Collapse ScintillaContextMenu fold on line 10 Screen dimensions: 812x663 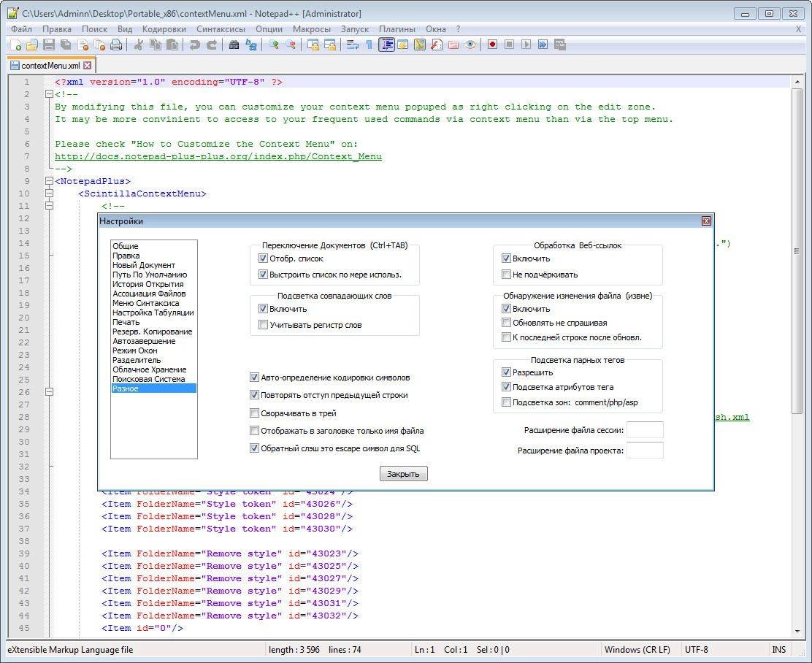click(x=49, y=193)
